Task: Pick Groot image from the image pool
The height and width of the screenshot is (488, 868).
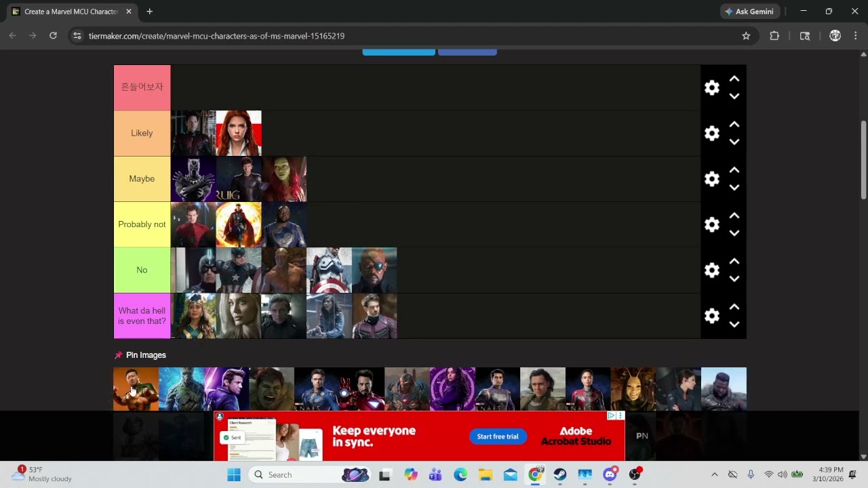Action: coord(181,389)
